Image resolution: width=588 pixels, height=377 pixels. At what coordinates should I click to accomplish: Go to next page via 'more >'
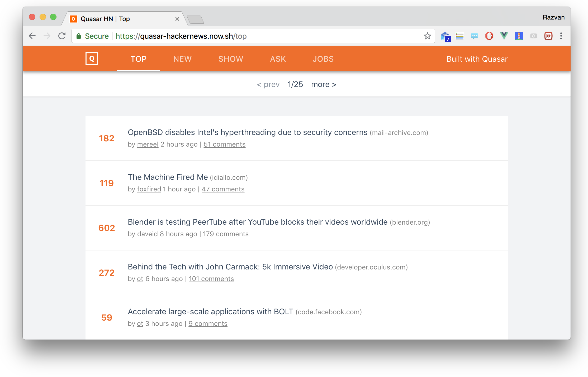(x=324, y=84)
